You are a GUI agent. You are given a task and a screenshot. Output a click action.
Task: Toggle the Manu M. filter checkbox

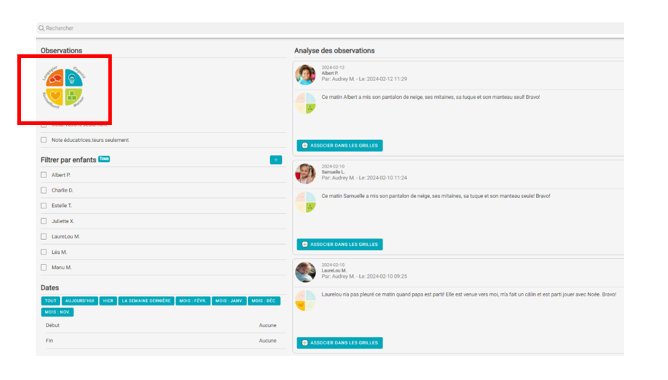click(x=44, y=268)
